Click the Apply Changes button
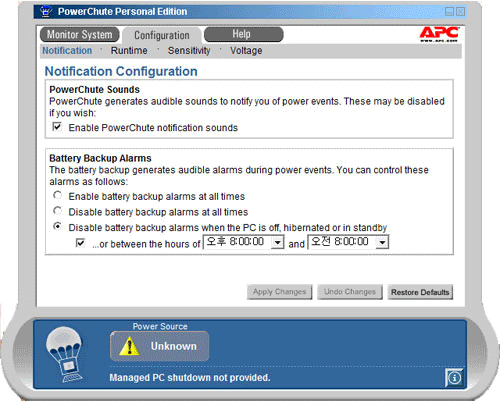Screen dimensions: 500x402 (x=279, y=292)
